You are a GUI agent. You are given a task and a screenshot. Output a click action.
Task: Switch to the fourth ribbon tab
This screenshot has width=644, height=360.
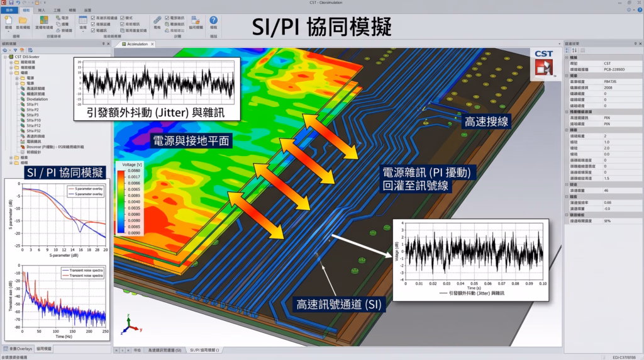57,10
